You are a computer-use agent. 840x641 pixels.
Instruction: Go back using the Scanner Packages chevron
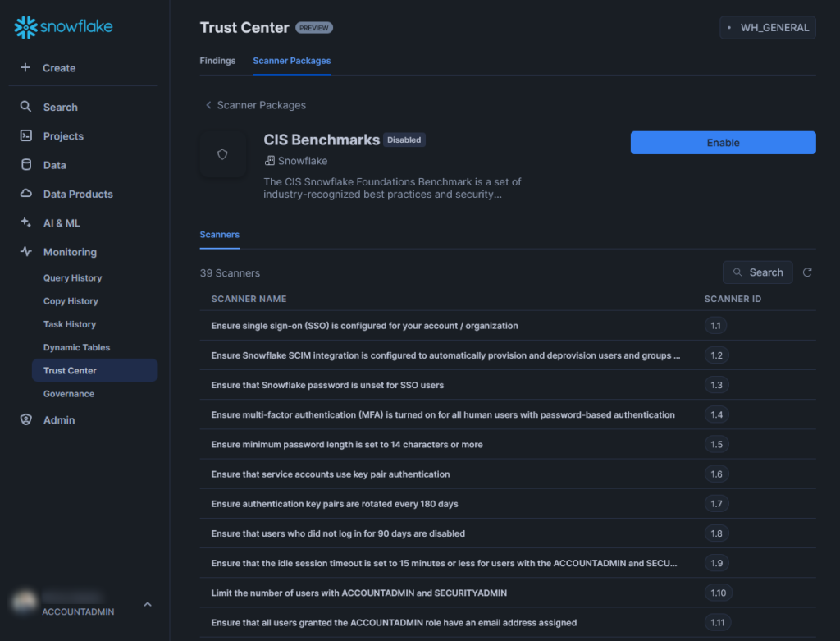[208, 105]
